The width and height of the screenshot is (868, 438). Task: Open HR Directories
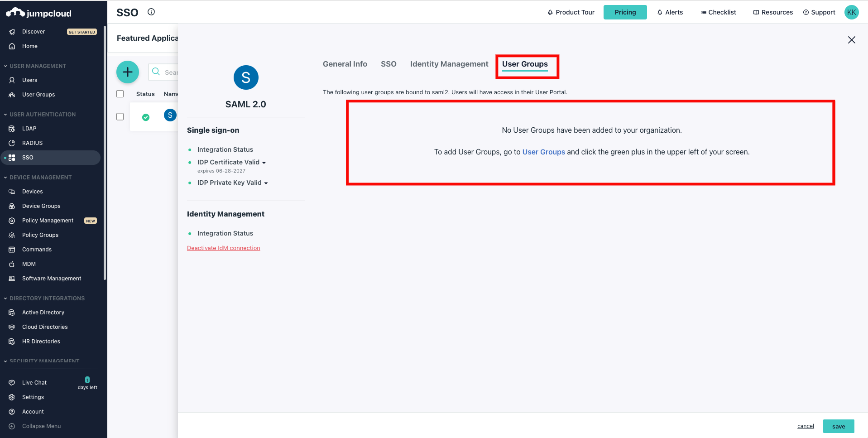click(x=41, y=342)
